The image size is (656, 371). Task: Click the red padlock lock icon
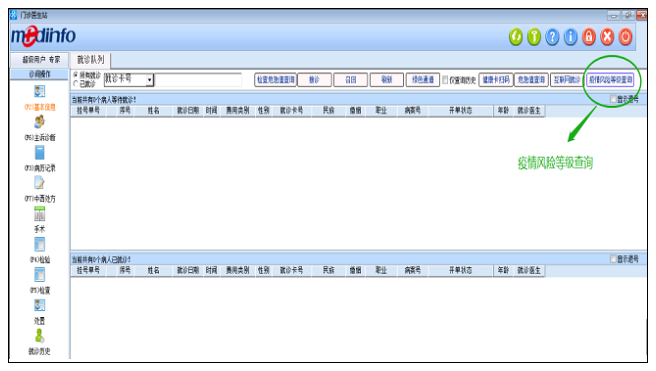pos(589,37)
